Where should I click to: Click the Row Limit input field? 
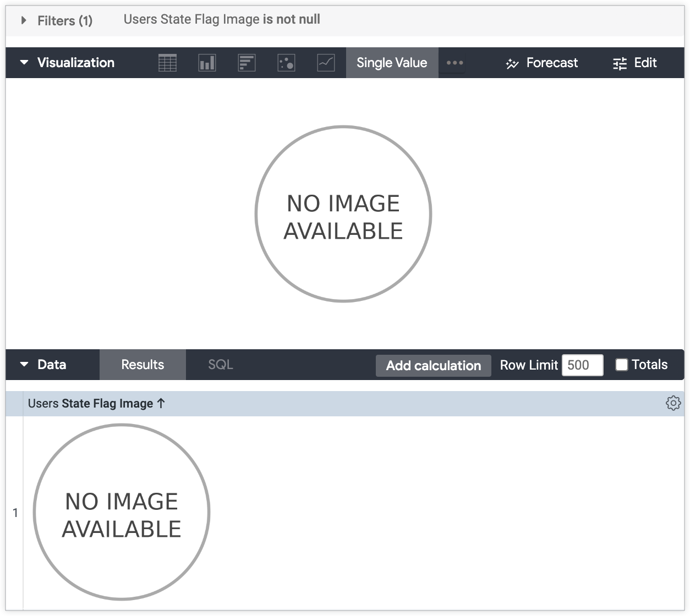click(582, 365)
